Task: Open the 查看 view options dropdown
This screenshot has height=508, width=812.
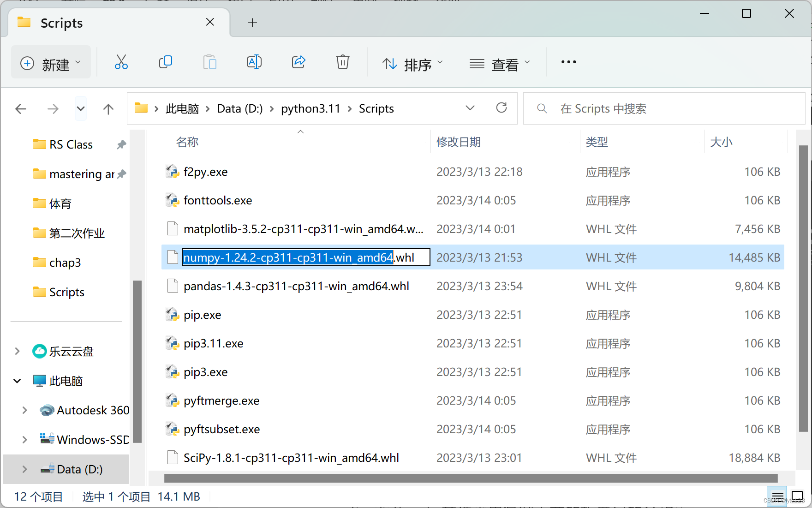Action: [500, 63]
